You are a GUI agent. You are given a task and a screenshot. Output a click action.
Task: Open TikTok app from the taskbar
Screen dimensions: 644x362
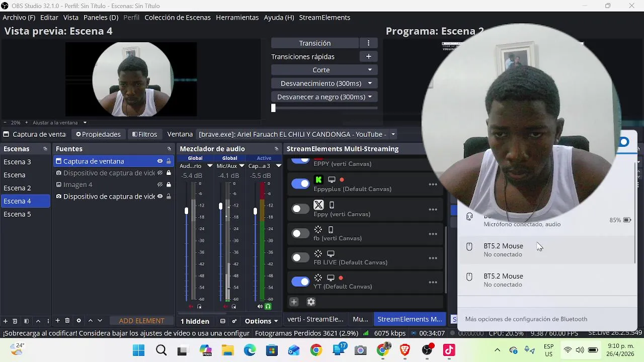coord(449,350)
